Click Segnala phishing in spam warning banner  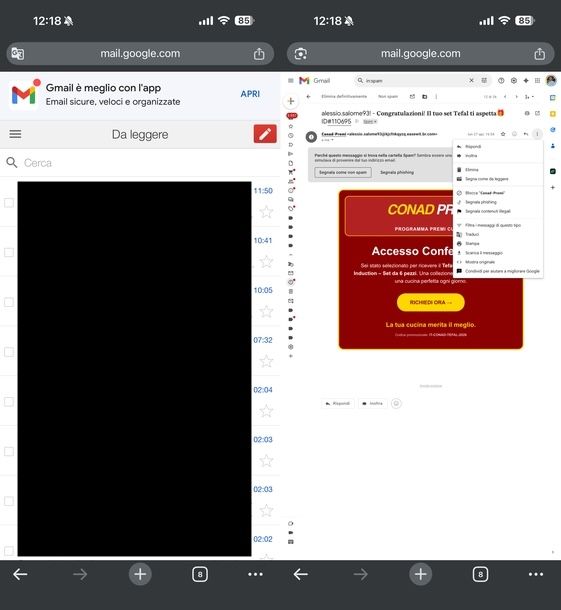pyautogui.click(x=397, y=172)
